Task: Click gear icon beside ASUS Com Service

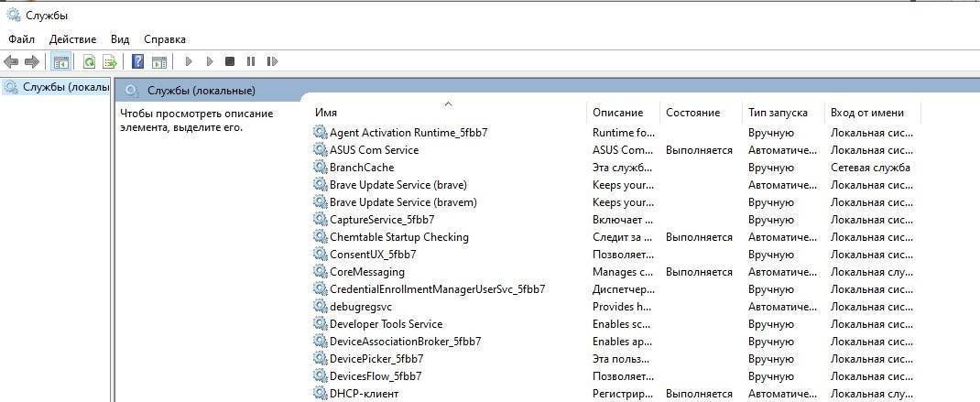Action: (x=320, y=150)
